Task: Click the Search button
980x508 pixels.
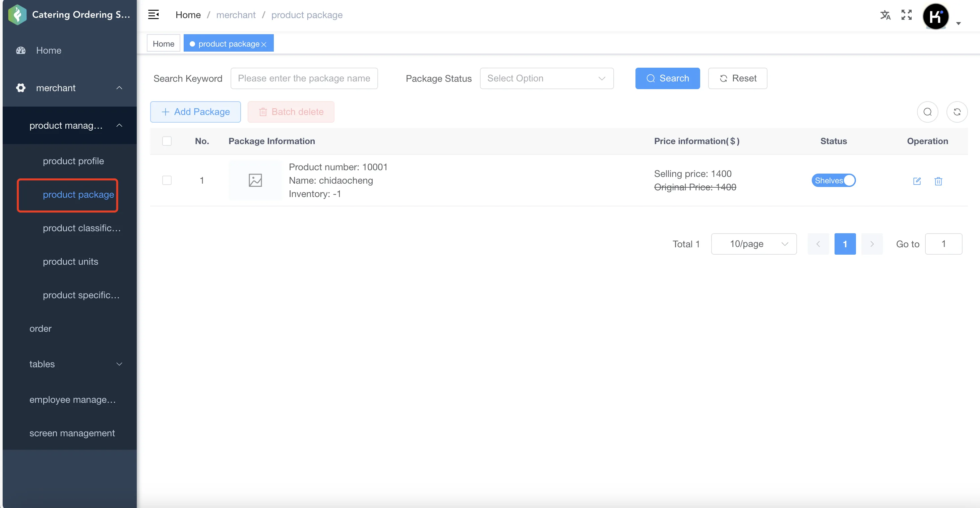Action: click(667, 78)
